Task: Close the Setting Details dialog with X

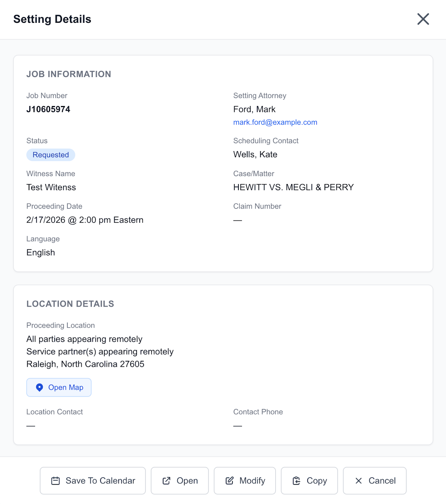Action: pos(423,19)
